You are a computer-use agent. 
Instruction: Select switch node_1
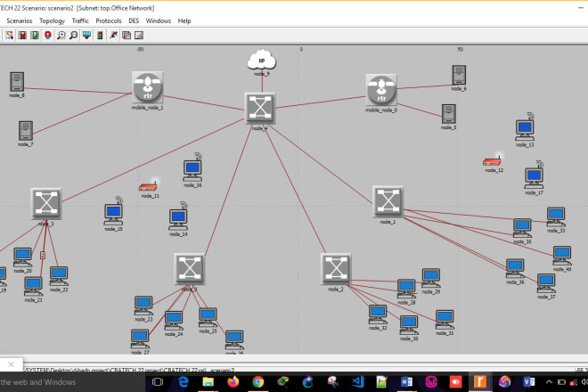pyautogui.click(x=388, y=201)
